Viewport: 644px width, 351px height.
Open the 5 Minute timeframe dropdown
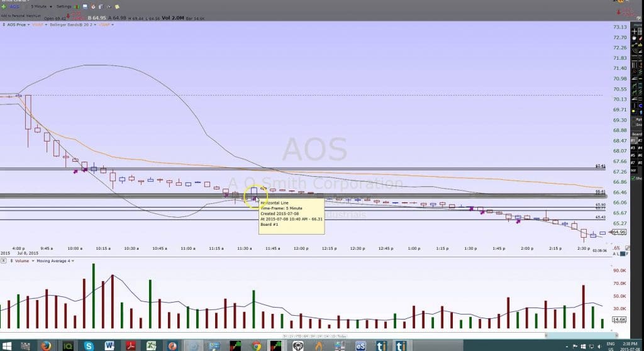pos(42,6)
